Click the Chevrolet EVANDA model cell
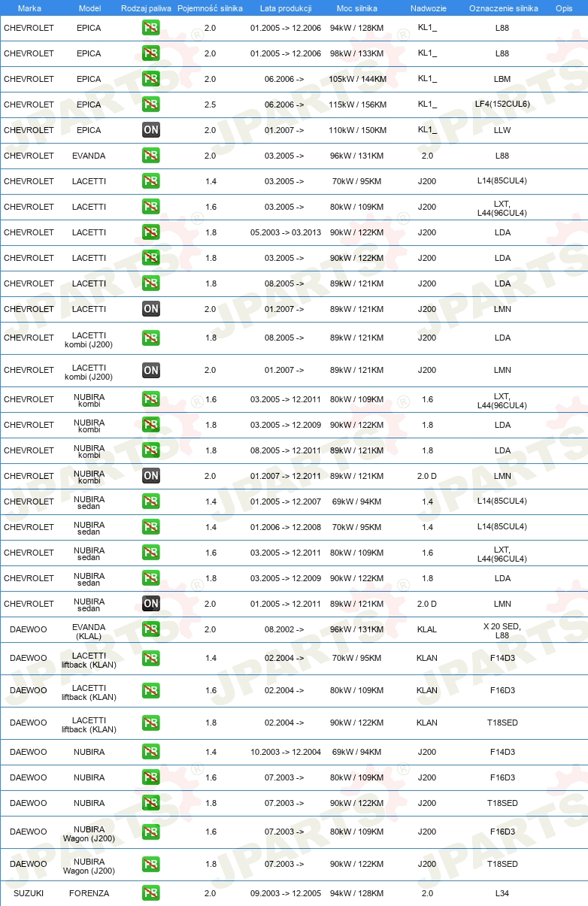 point(89,156)
